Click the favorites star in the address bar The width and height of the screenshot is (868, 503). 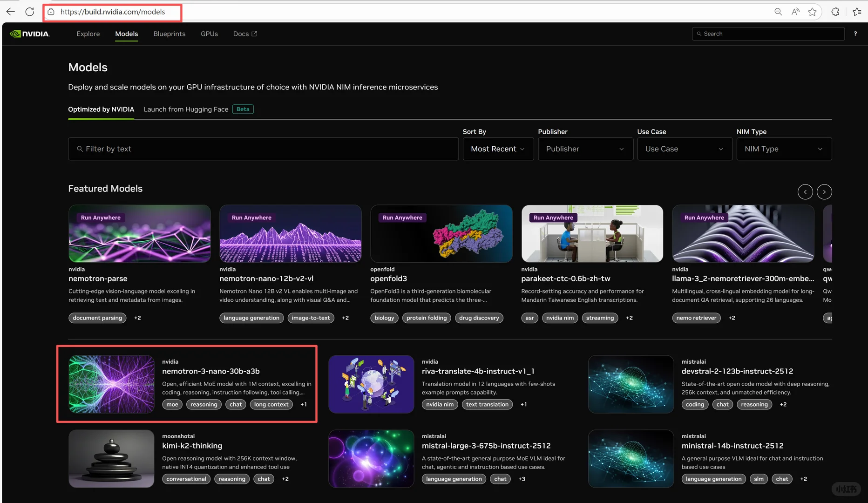[813, 12]
